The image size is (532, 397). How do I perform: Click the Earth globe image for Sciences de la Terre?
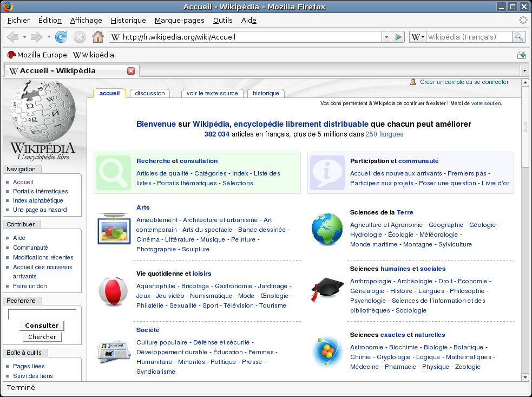coord(327,229)
